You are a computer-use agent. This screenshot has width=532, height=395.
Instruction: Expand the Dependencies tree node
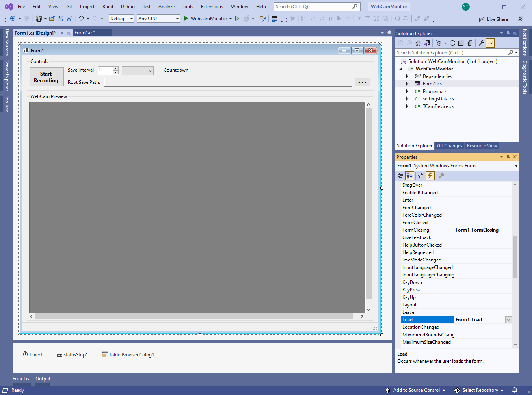click(x=407, y=76)
